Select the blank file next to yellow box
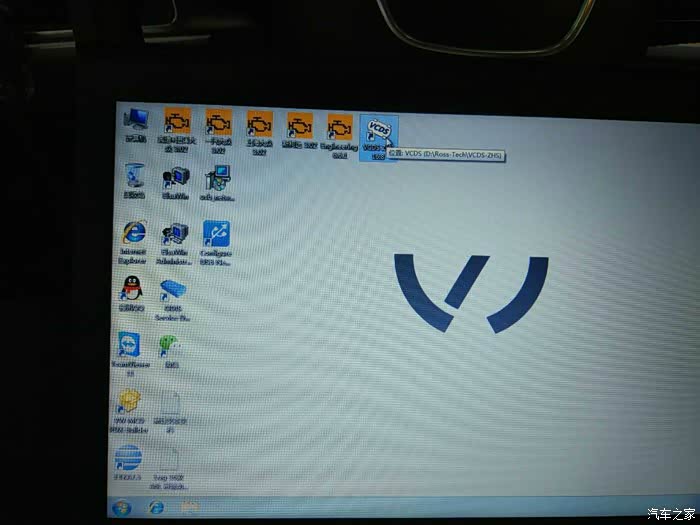700x525 pixels. [x=170, y=411]
